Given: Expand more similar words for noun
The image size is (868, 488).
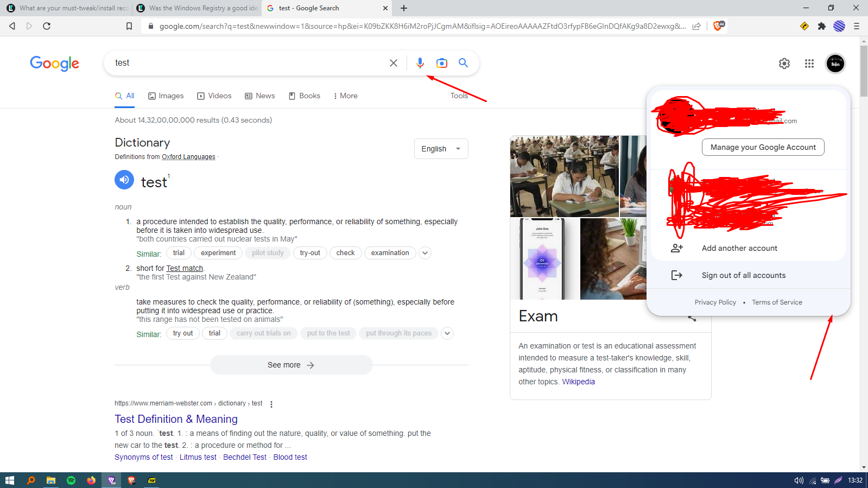Looking at the screenshot, I should [x=425, y=253].
